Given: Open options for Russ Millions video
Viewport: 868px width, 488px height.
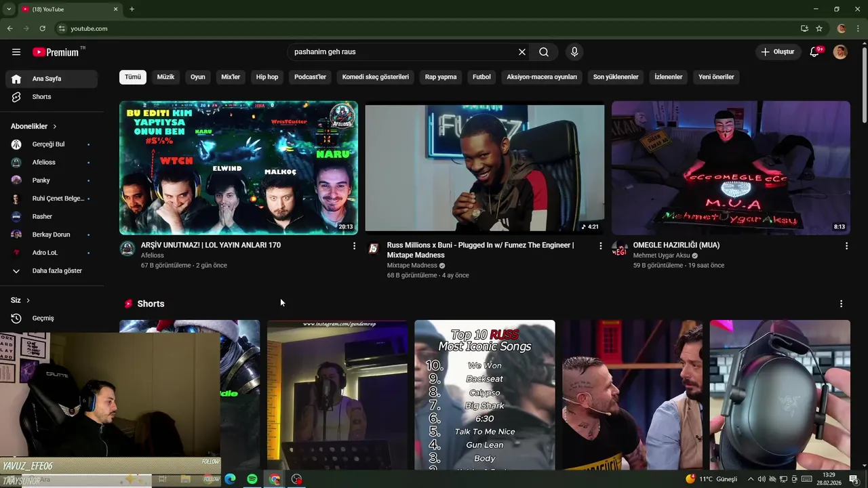Looking at the screenshot, I should pyautogui.click(x=600, y=246).
